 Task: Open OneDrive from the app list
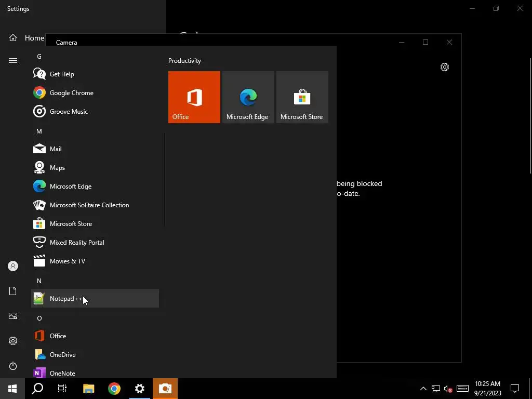(x=95, y=354)
